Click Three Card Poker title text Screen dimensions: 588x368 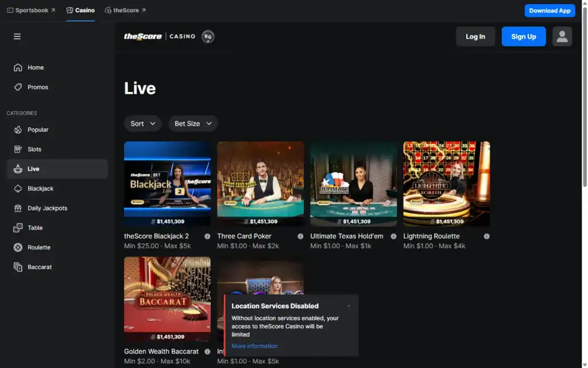click(244, 236)
